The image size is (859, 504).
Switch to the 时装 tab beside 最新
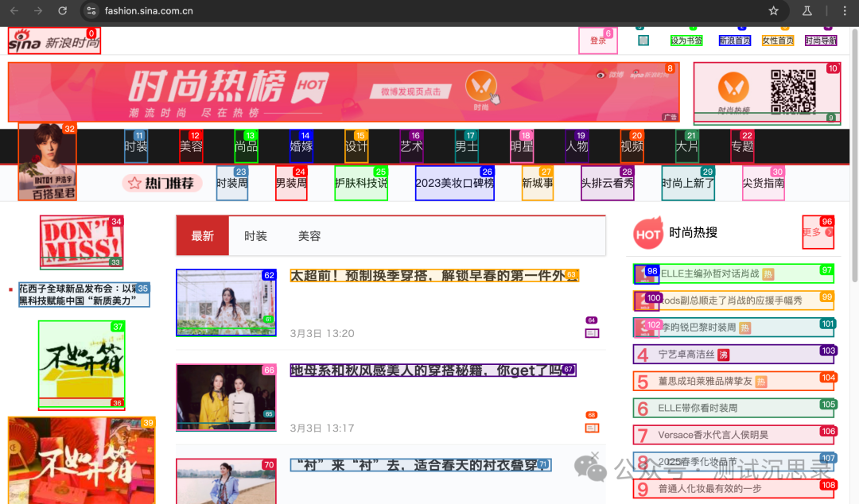click(255, 236)
